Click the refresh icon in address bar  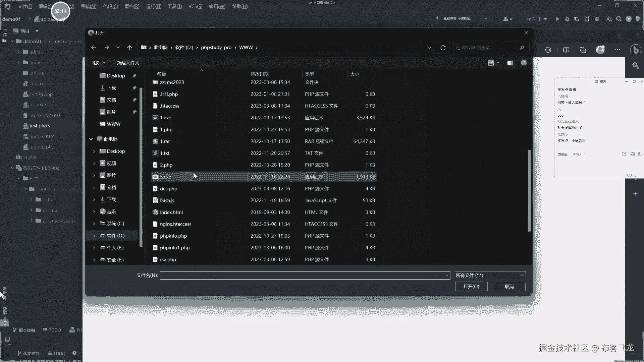coord(443,48)
